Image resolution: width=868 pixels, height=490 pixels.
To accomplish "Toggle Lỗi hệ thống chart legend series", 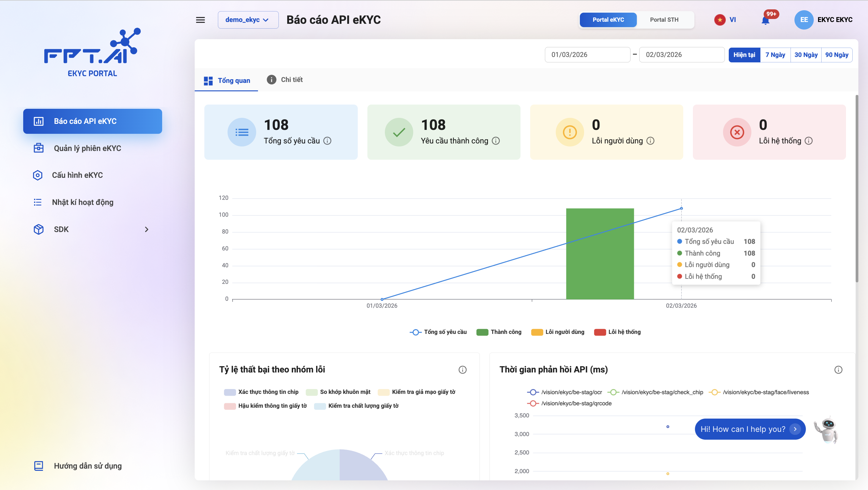I will coord(617,332).
